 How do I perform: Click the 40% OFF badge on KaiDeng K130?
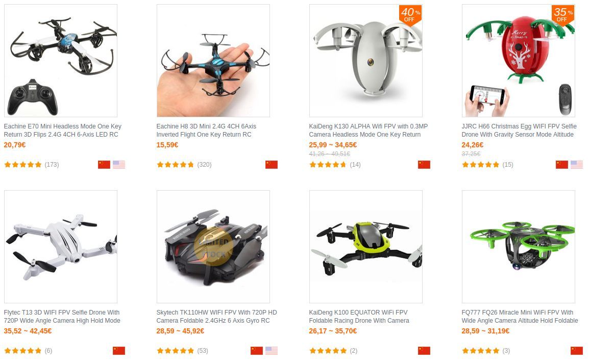pyautogui.click(x=410, y=15)
